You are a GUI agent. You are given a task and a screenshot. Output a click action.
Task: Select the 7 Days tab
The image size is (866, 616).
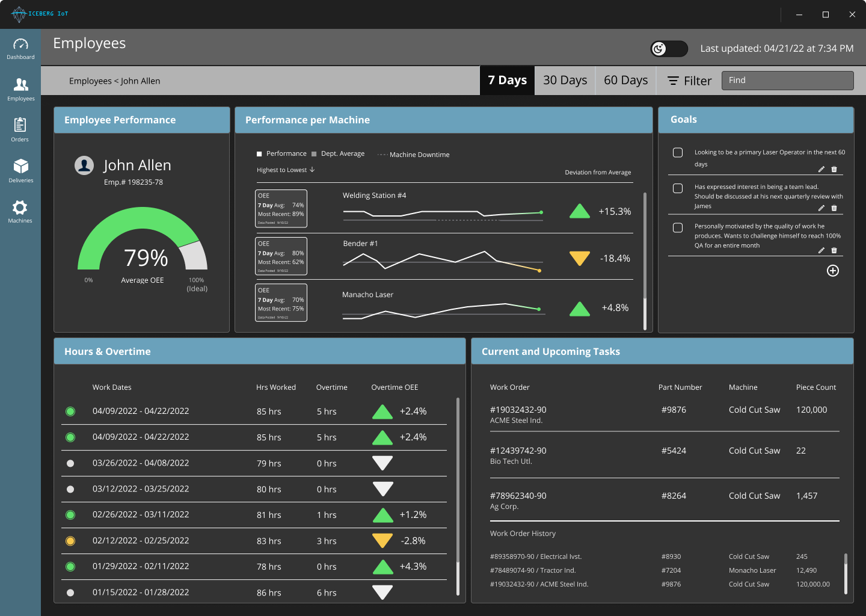pyautogui.click(x=508, y=81)
